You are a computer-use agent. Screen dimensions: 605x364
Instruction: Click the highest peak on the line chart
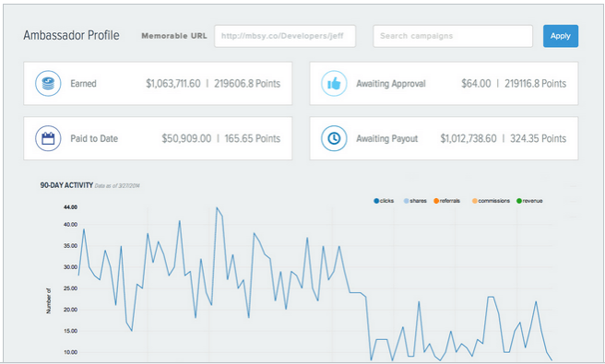click(x=217, y=207)
